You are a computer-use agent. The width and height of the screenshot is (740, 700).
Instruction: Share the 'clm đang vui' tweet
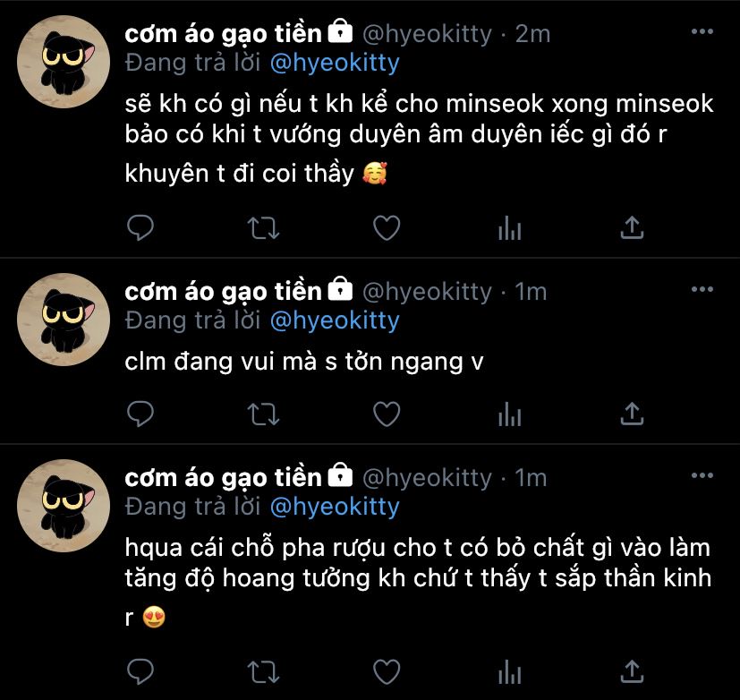[632, 413]
